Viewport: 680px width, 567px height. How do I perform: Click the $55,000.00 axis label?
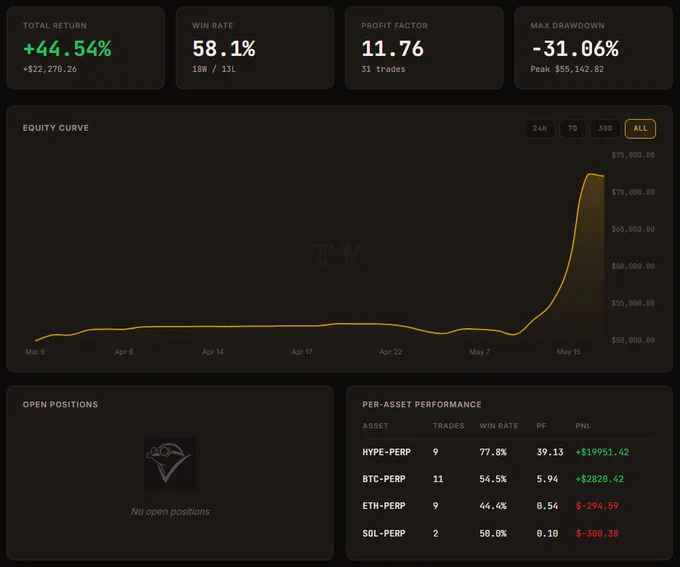tap(633, 303)
